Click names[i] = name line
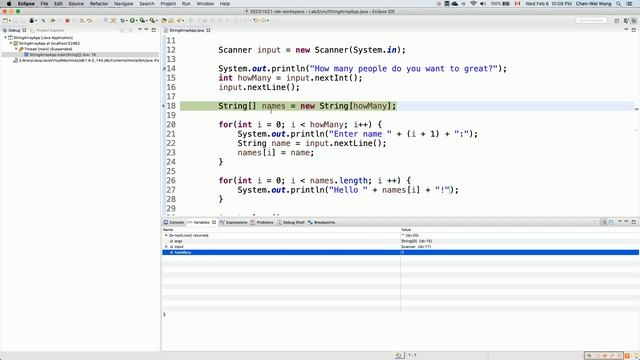Image resolution: width=640 pixels, height=360 pixels. click(x=276, y=153)
